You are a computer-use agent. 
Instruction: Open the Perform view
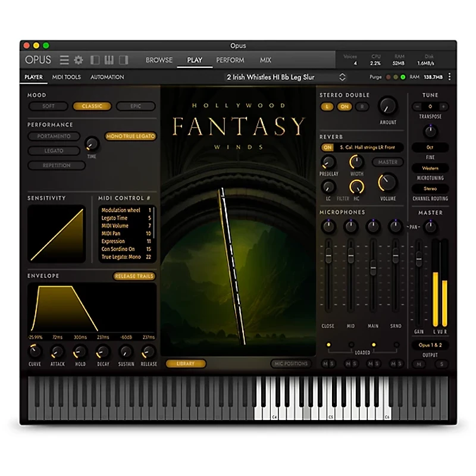point(230,60)
